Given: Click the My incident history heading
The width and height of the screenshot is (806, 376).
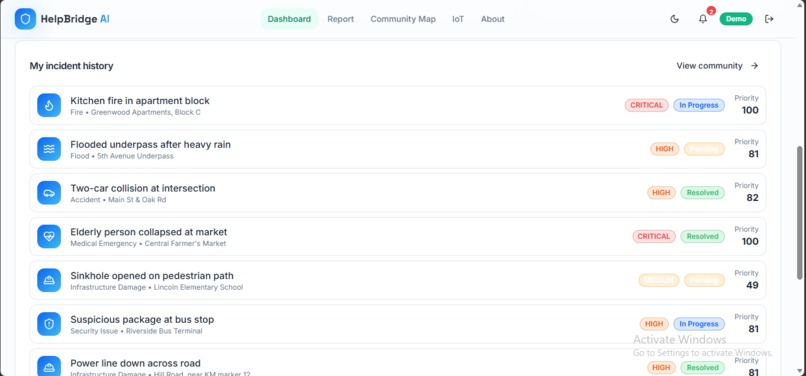Looking at the screenshot, I should click(x=71, y=66).
